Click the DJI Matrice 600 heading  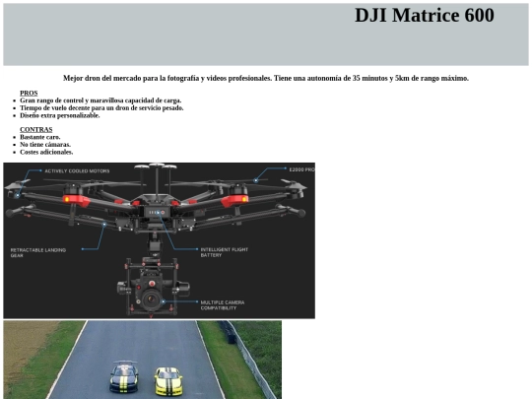[x=424, y=15]
